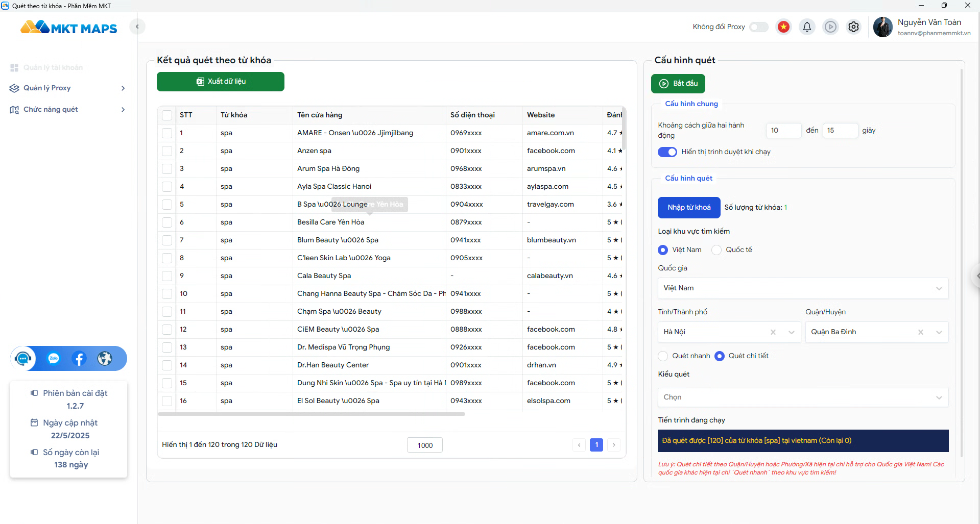Click the Xuất dữ liệu export button

click(221, 82)
